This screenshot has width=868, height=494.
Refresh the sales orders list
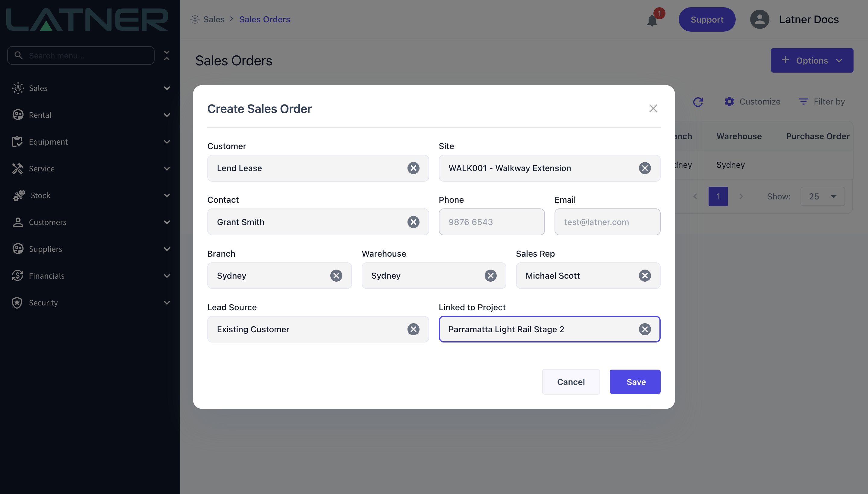coord(698,102)
